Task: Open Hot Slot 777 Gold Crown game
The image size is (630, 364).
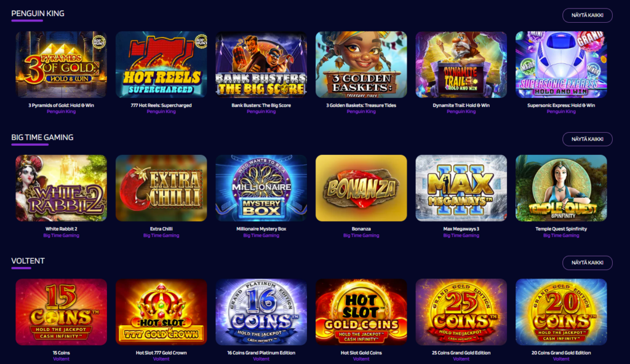Action: 161,312
